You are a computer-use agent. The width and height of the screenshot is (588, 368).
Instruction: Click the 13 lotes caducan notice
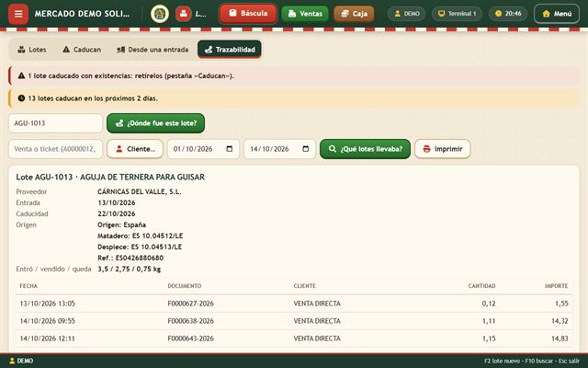pos(294,98)
